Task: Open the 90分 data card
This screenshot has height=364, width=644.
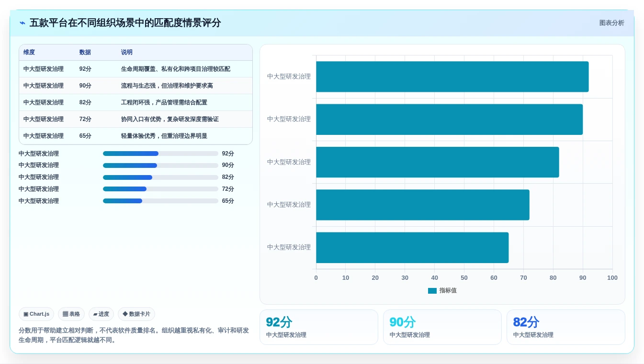Action: 442,327
